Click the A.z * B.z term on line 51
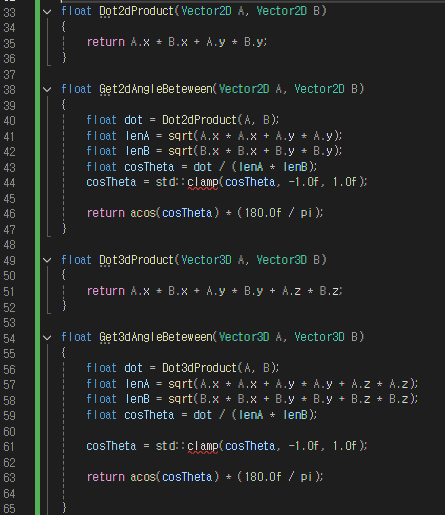Image resolution: width=445 pixels, height=515 pixels. [311, 291]
